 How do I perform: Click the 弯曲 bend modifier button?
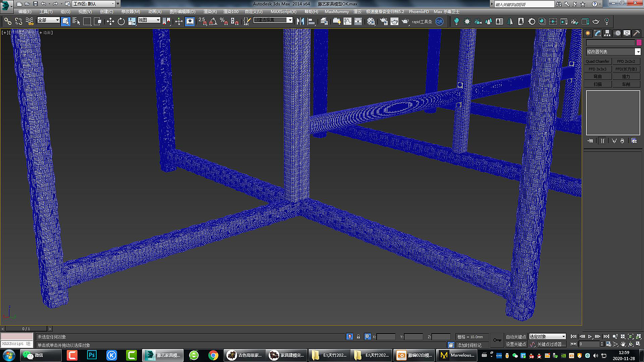[x=598, y=77]
